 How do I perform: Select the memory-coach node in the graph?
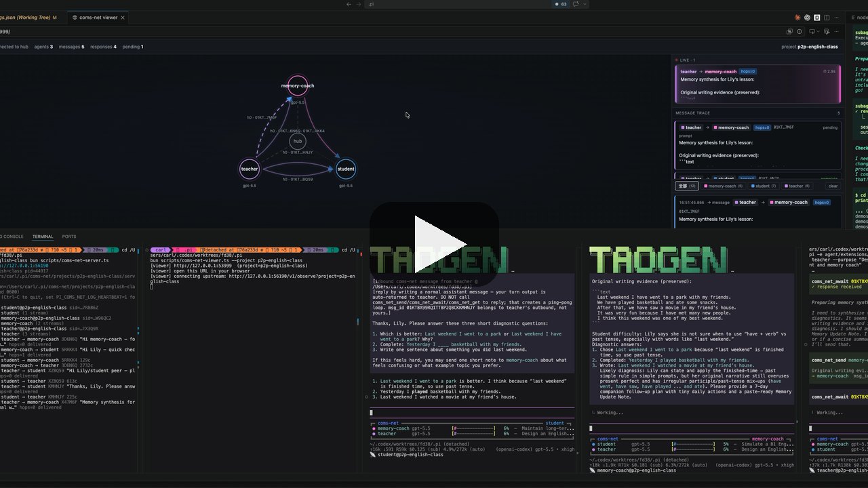coord(297,85)
